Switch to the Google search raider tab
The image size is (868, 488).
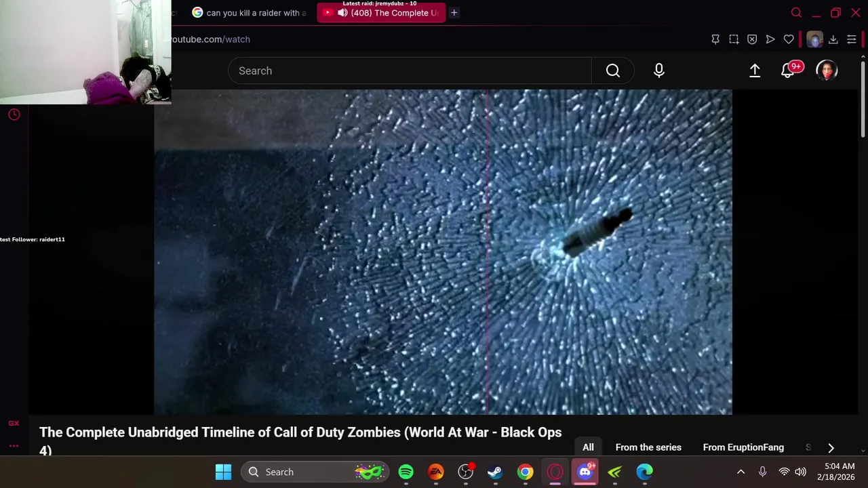coord(249,13)
